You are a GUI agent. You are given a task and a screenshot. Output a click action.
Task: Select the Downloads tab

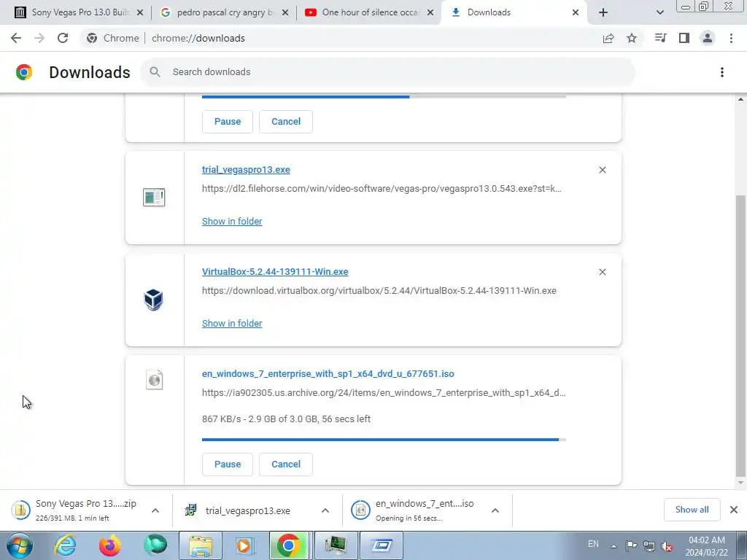[x=514, y=12]
